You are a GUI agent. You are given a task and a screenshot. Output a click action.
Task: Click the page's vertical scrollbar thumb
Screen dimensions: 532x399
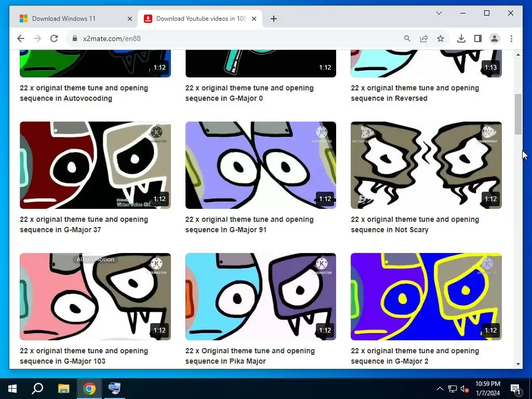tap(518, 114)
